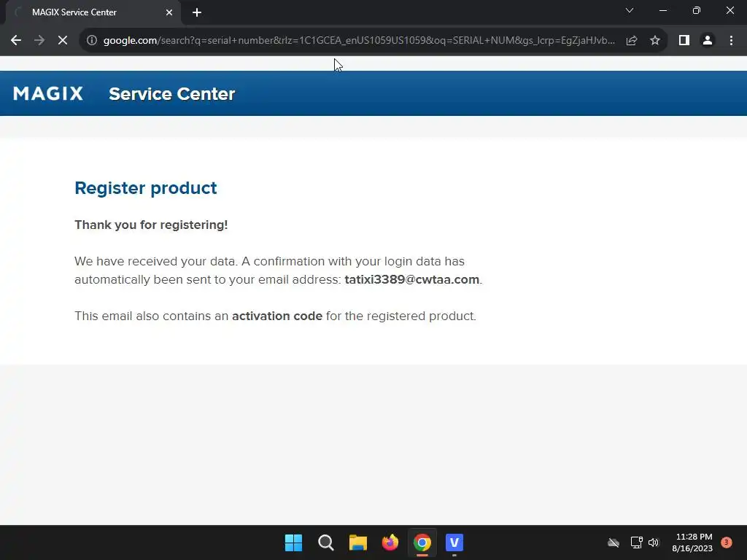
Task: Share this page via share icon
Action: click(632, 41)
